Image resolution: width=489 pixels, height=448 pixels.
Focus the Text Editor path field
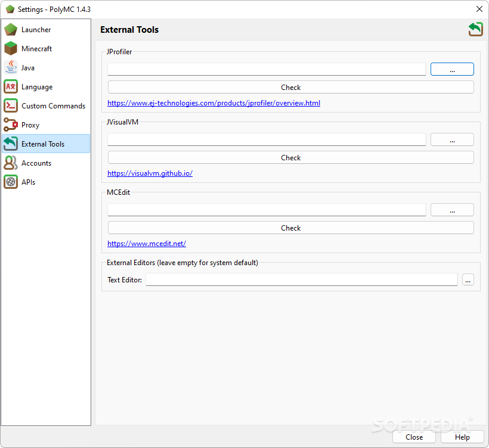coord(302,279)
